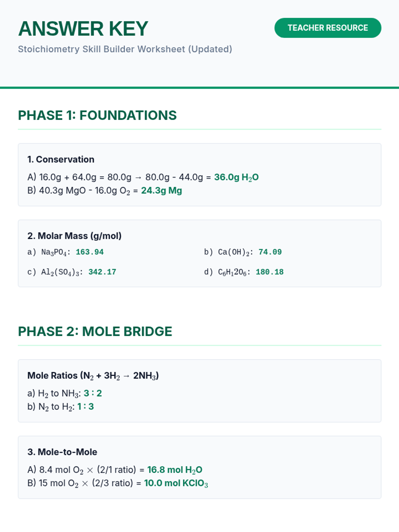This screenshot has width=399, height=532.
Task: Click the Mole Ratios equation heading
Action: (93, 376)
